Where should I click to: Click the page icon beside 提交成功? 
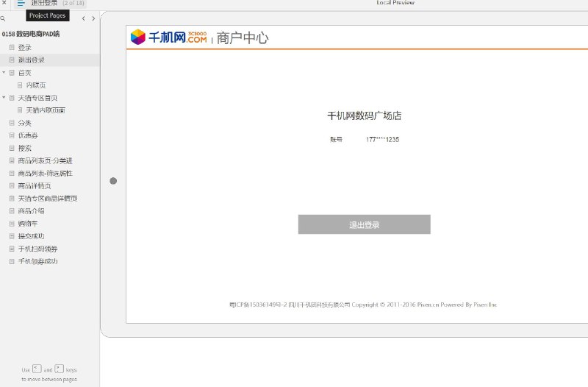(x=12, y=235)
